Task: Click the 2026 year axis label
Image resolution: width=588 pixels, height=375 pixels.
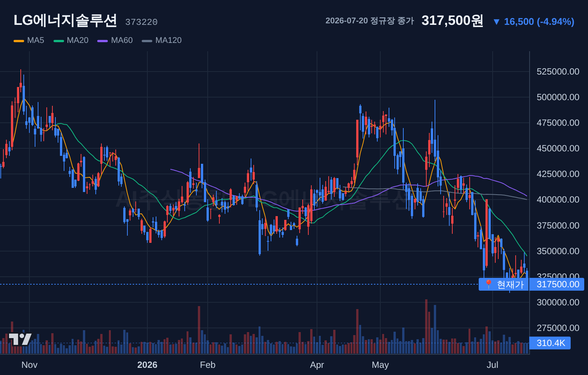Action: point(147,365)
